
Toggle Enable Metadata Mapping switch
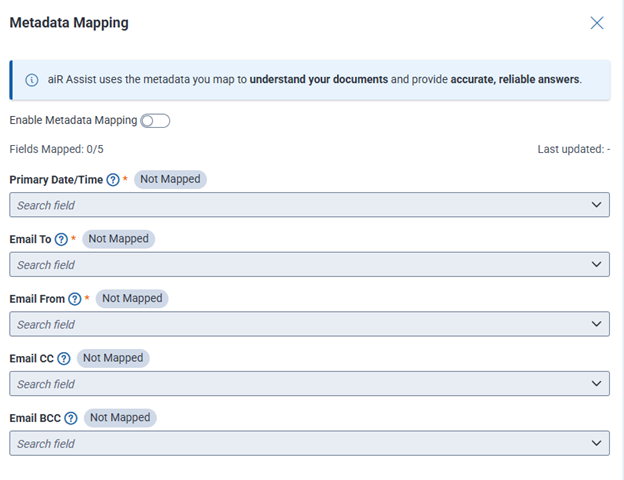pyautogui.click(x=155, y=121)
